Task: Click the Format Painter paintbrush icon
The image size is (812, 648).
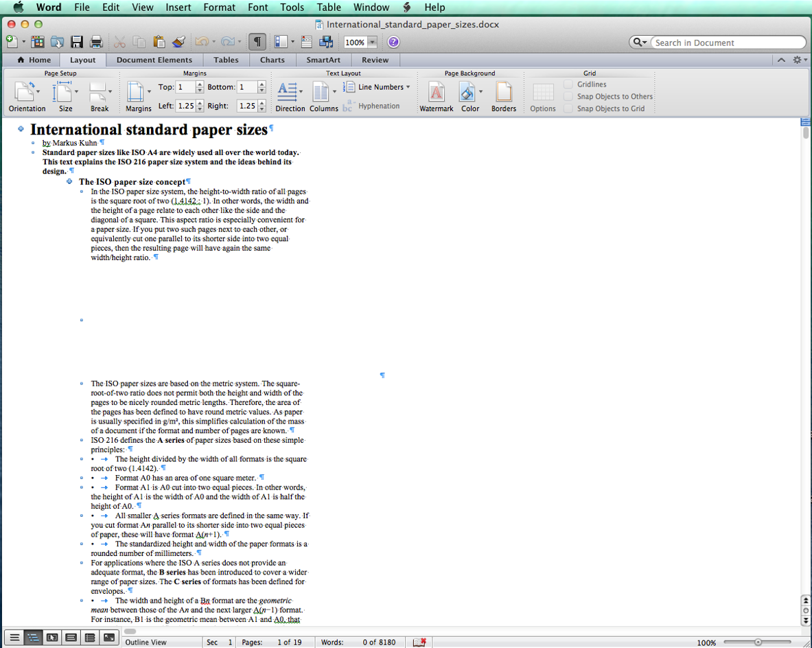Action: pyautogui.click(x=178, y=42)
